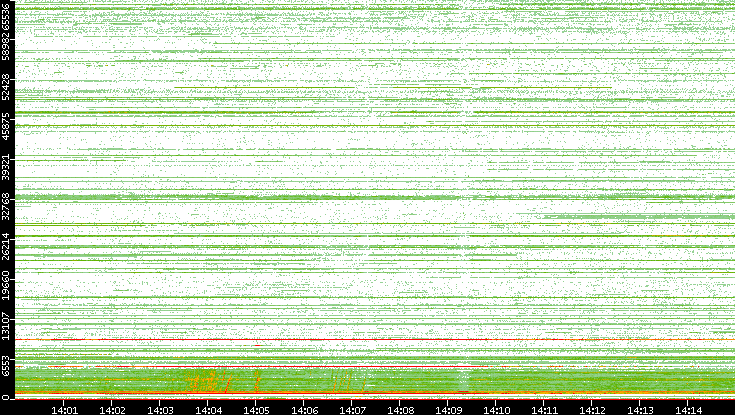Image resolution: width=735 pixels, height=415 pixels.
Task: Select the 26214 vertical axis value
Action: [7, 244]
